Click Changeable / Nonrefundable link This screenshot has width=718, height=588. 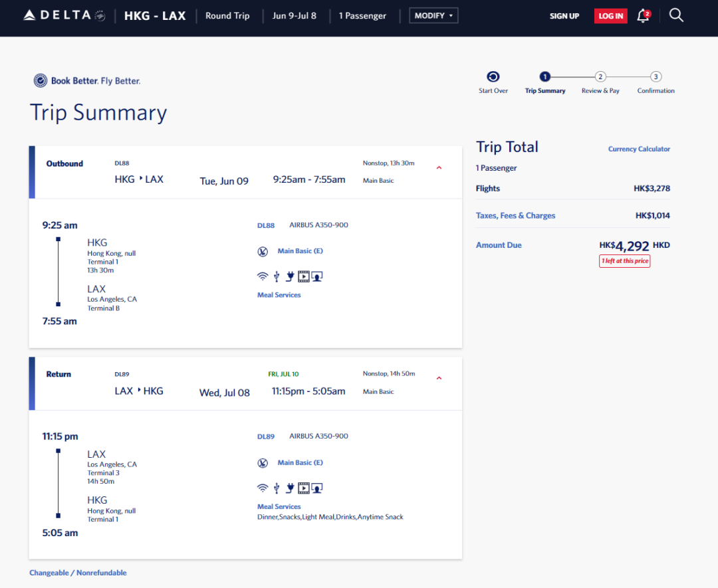pos(78,573)
